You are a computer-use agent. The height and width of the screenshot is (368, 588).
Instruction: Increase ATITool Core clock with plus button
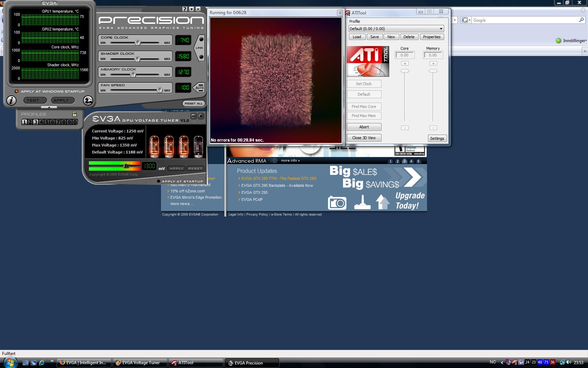(405, 63)
